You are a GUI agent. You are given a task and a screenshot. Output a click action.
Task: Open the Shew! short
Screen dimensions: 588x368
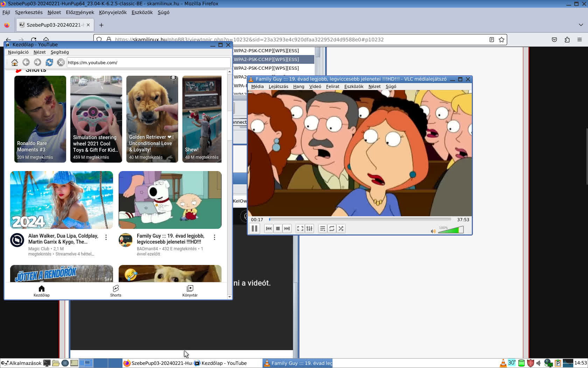[202, 119]
